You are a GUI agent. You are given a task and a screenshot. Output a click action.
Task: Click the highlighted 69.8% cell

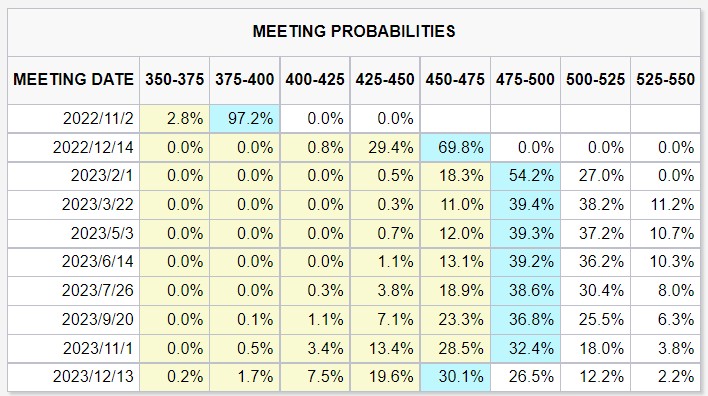coord(455,147)
